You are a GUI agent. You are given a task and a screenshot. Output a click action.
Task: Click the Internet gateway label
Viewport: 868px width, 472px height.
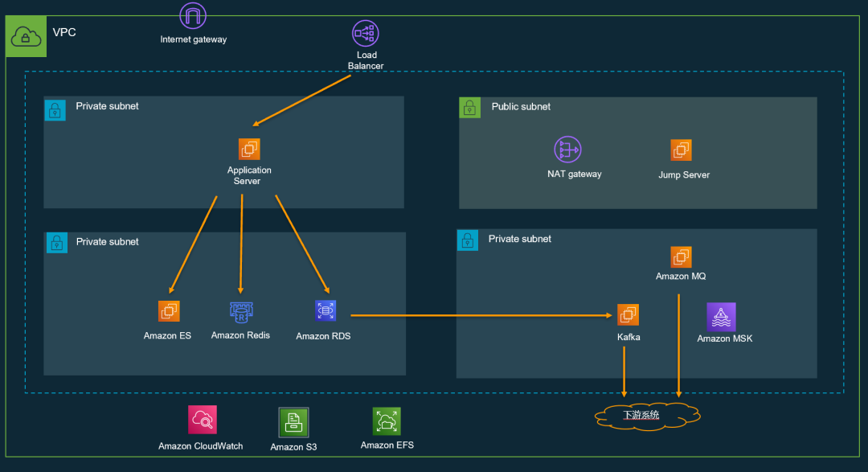(193, 39)
